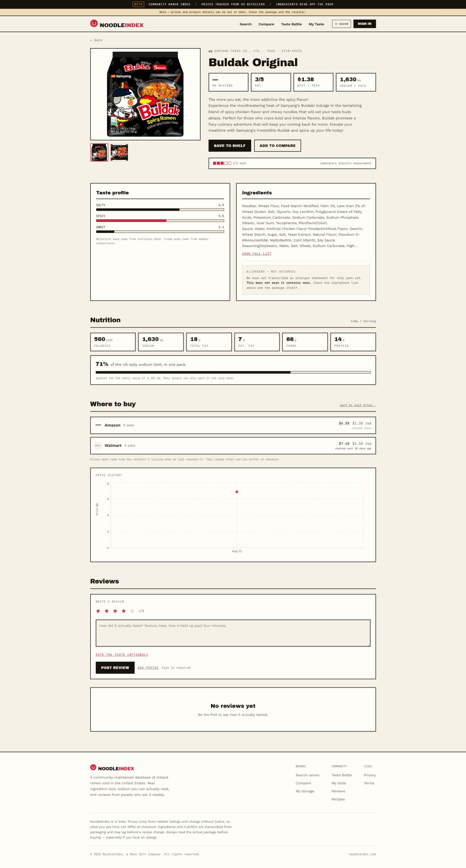Go to Taste Battle page
The width and height of the screenshot is (466, 868).
pos(291,24)
